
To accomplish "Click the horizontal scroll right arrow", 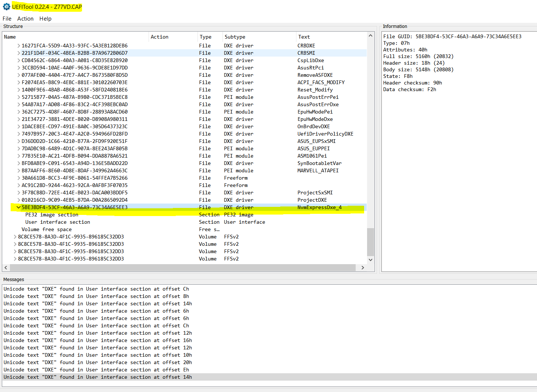I will click(x=363, y=268).
